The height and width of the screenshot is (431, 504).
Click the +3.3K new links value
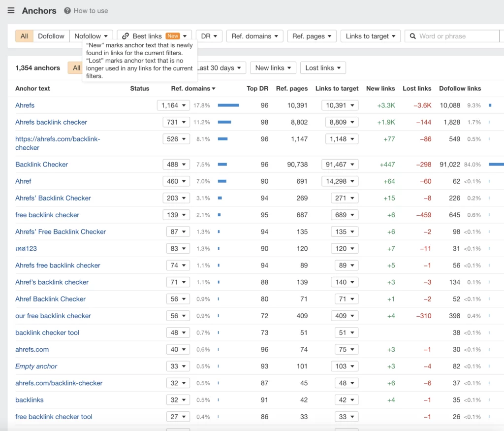point(386,105)
